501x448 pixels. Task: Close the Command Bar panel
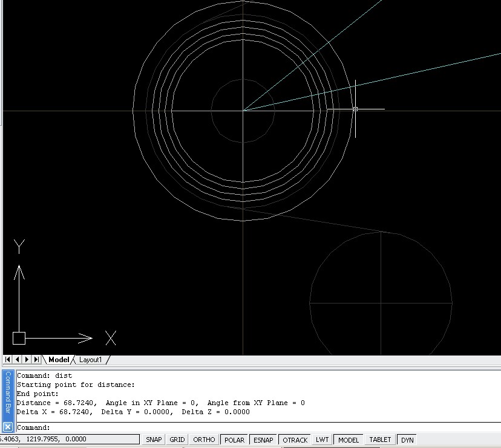7,426
